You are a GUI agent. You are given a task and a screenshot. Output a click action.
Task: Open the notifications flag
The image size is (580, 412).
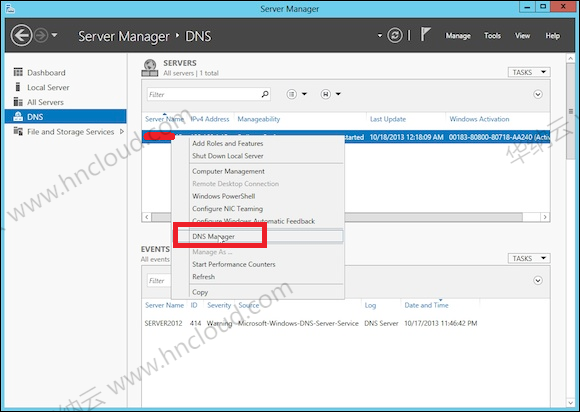425,35
